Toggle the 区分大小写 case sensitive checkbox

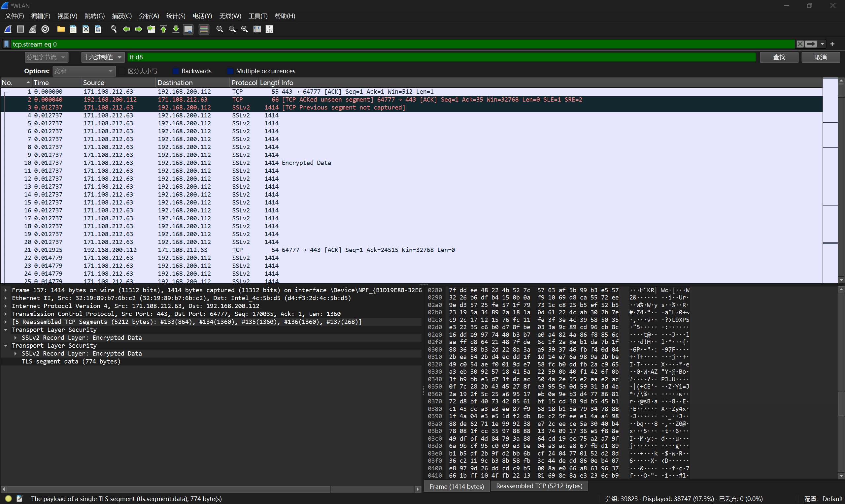[122, 71]
